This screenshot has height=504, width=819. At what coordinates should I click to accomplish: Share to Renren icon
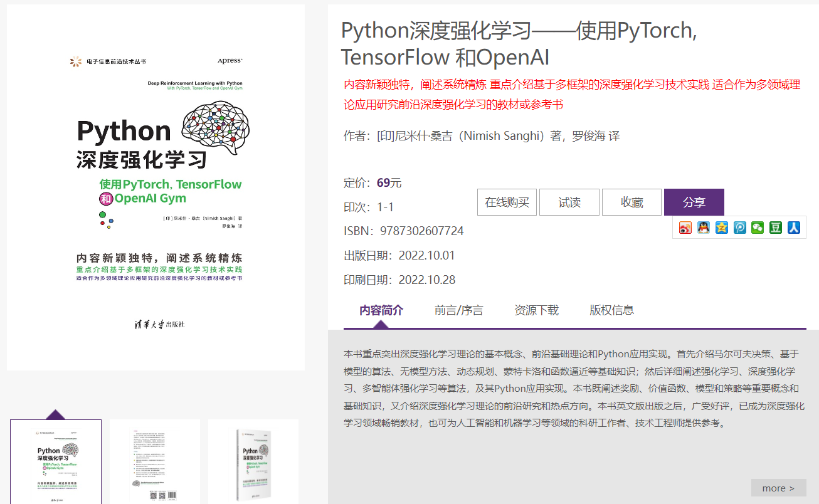(x=794, y=228)
